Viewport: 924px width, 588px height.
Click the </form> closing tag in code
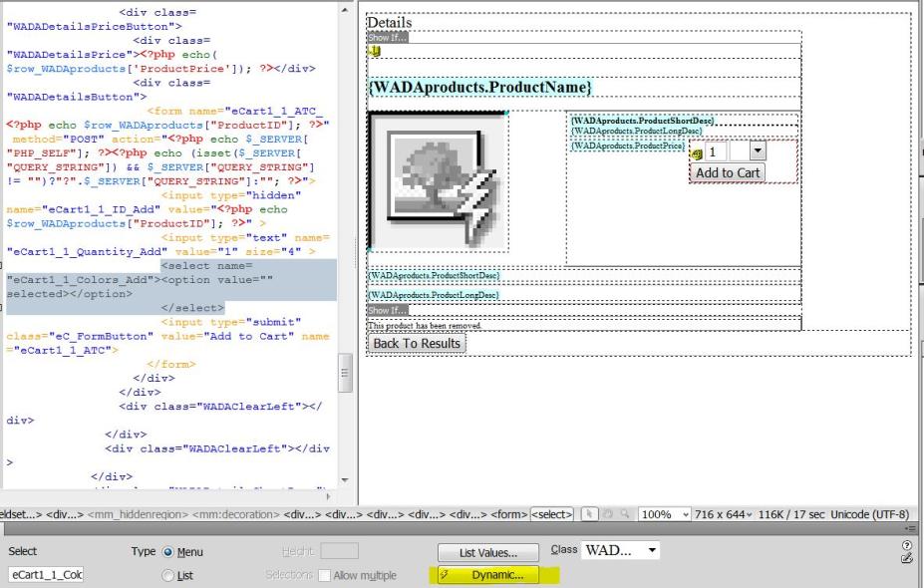click(171, 364)
